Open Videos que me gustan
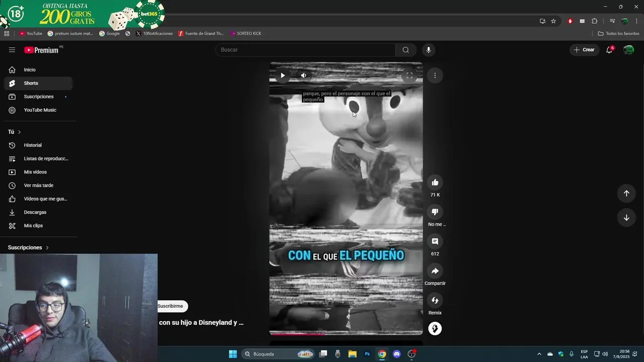 click(38, 199)
